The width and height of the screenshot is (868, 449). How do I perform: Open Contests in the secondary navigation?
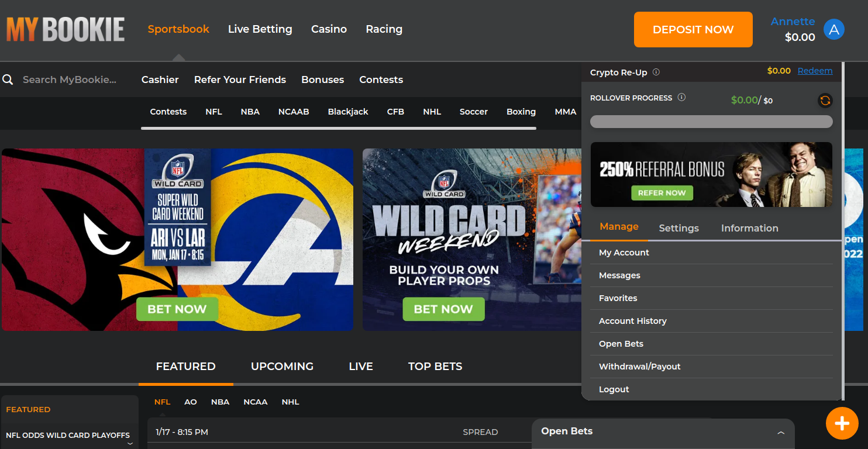tap(381, 80)
